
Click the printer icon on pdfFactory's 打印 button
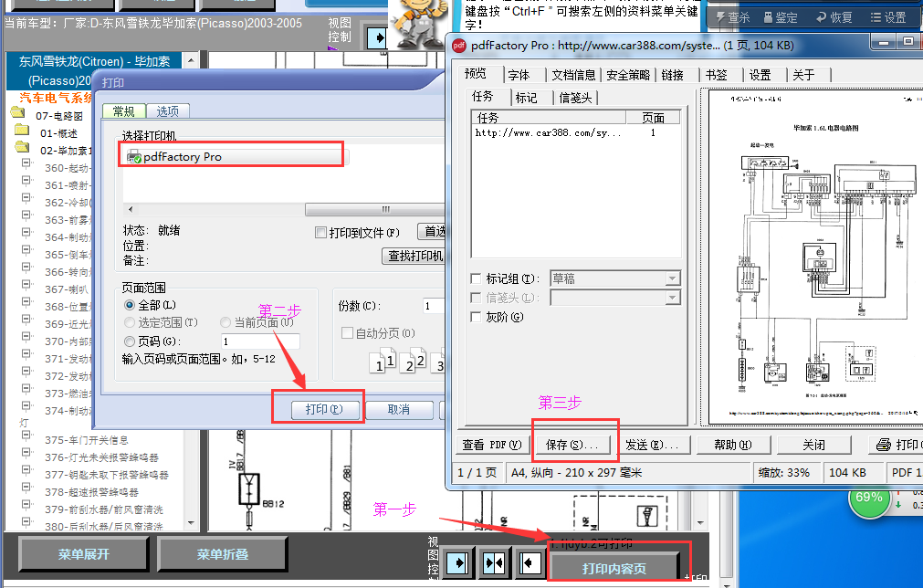click(884, 445)
